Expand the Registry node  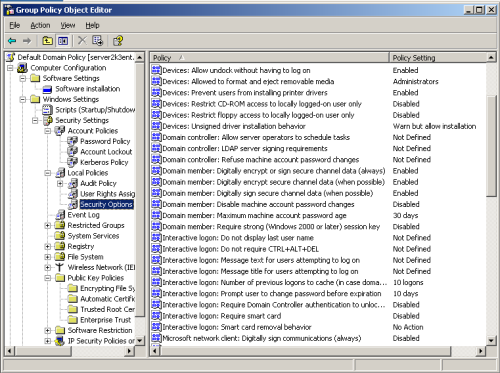coord(48,246)
